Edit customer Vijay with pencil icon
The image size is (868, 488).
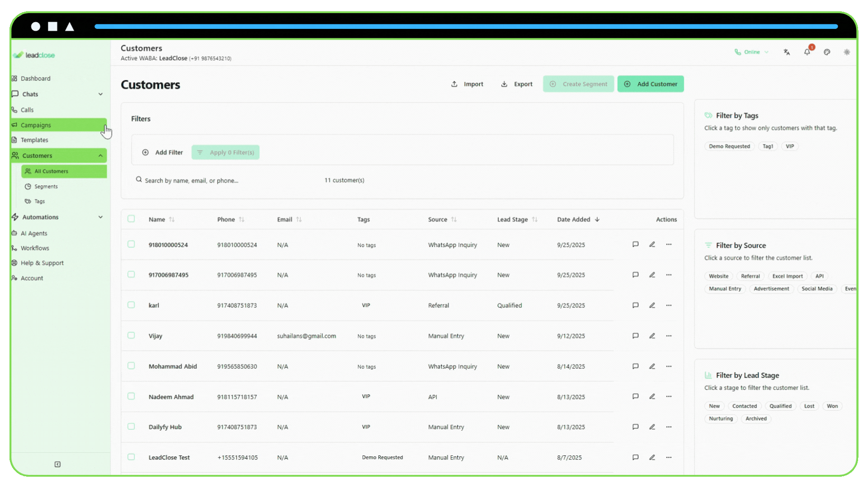click(x=652, y=336)
